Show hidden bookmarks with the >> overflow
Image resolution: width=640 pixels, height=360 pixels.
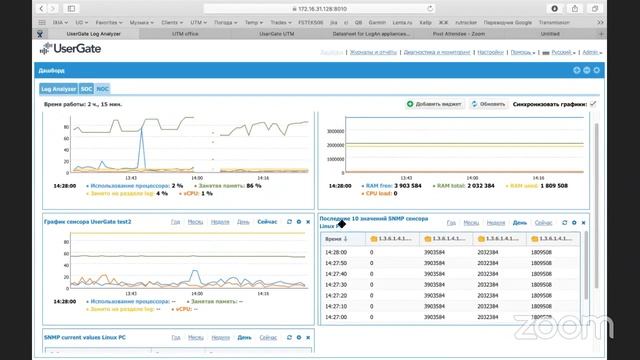point(600,22)
